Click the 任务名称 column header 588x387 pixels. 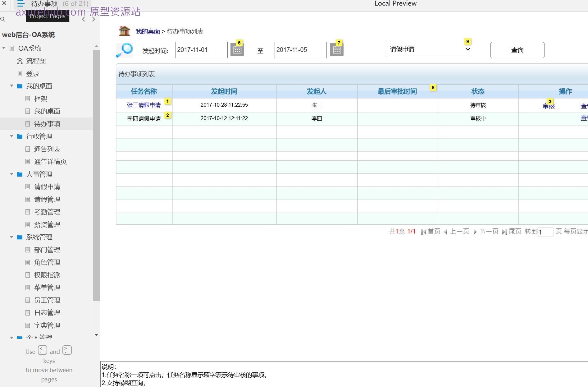pos(144,91)
